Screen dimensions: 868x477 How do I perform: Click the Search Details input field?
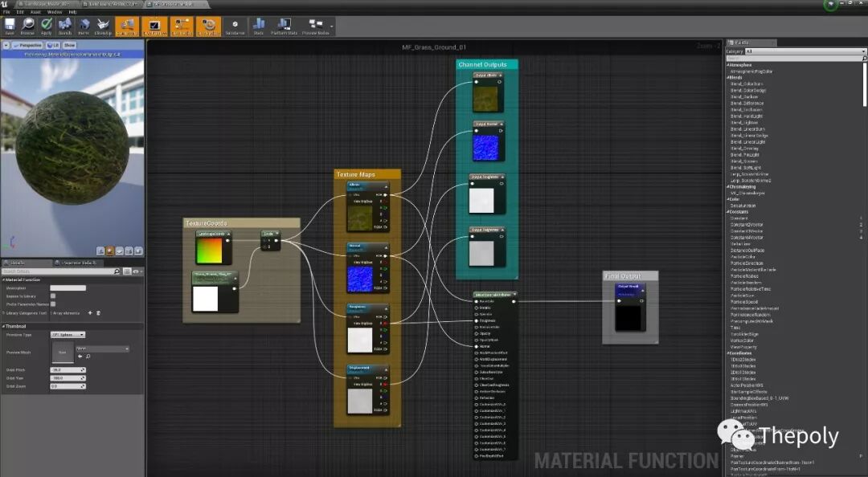tap(58, 271)
